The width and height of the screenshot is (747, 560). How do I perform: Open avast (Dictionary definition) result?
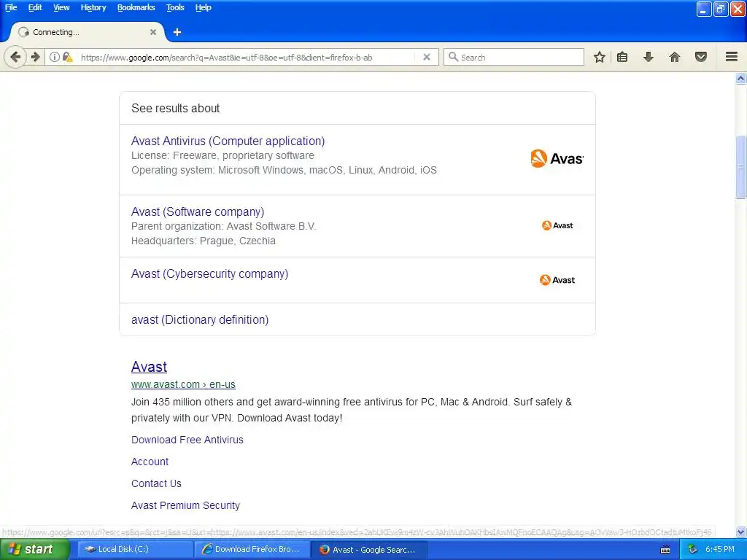point(200,319)
